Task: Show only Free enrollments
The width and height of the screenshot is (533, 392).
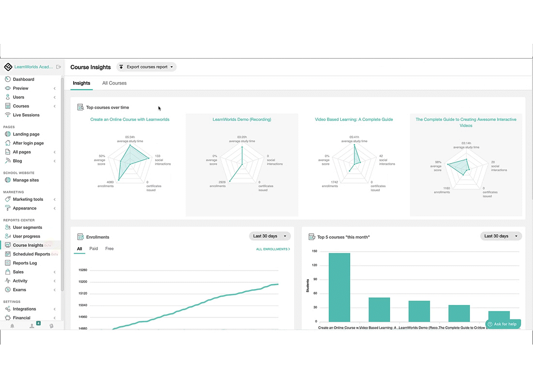Action: point(110,249)
